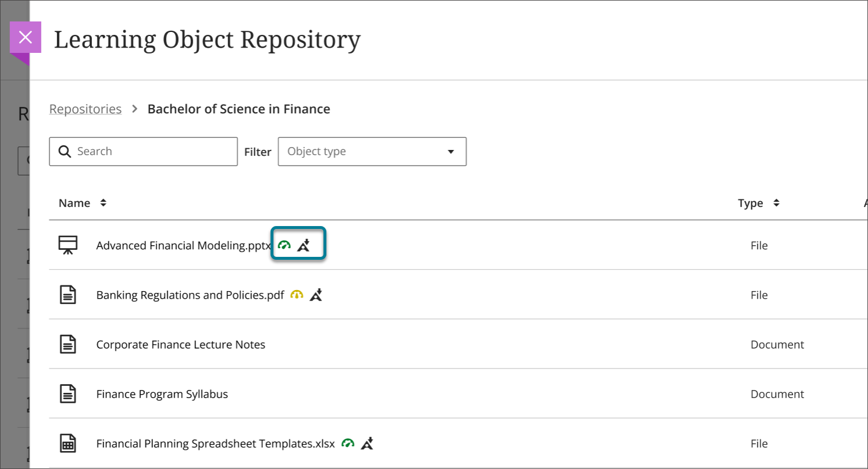Open alternative formats for Financial Planning Spreadsheet Templates.xlsx
The width and height of the screenshot is (868, 469).
[x=367, y=443]
